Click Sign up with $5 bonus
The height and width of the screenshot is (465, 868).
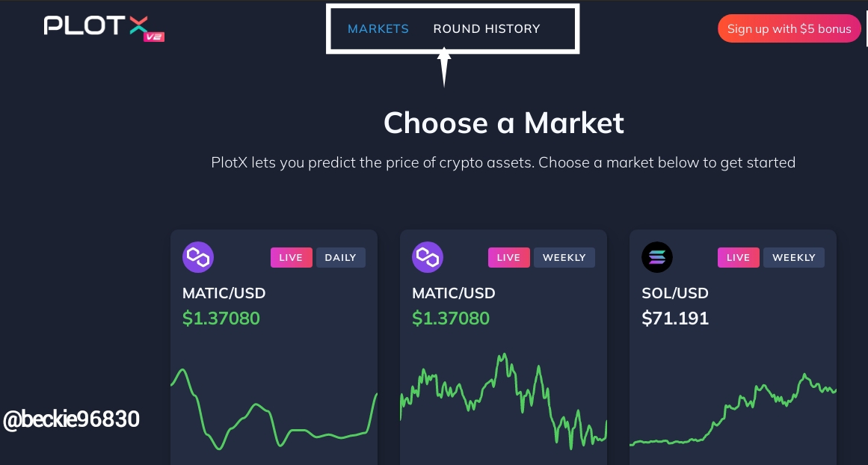coord(789,29)
